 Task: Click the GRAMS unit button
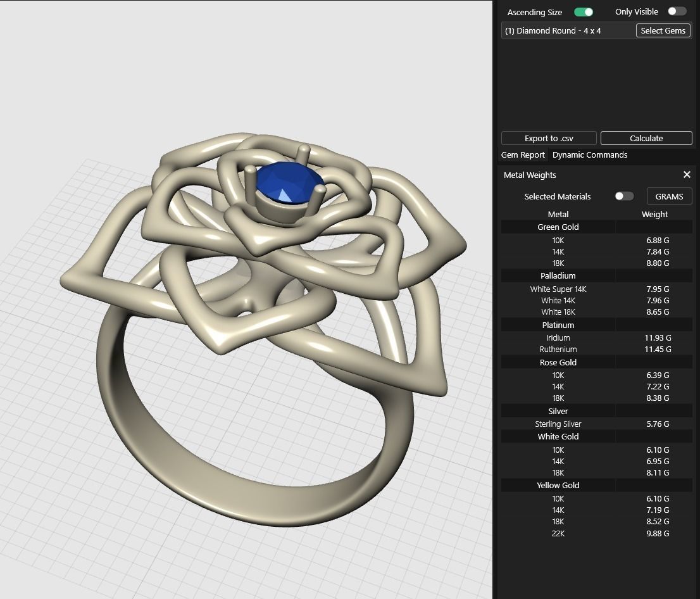point(669,196)
